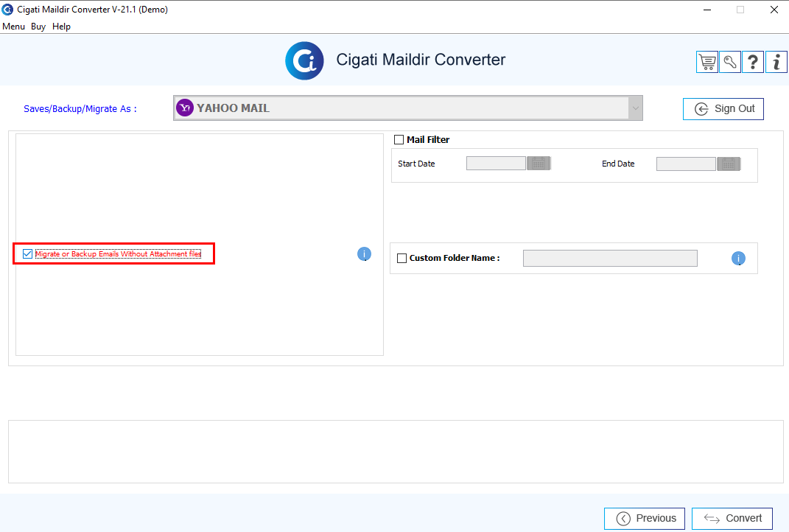The height and width of the screenshot is (532, 789).
Task: Expand the Saves/Backup/Migrate As dropdown
Action: [636, 108]
